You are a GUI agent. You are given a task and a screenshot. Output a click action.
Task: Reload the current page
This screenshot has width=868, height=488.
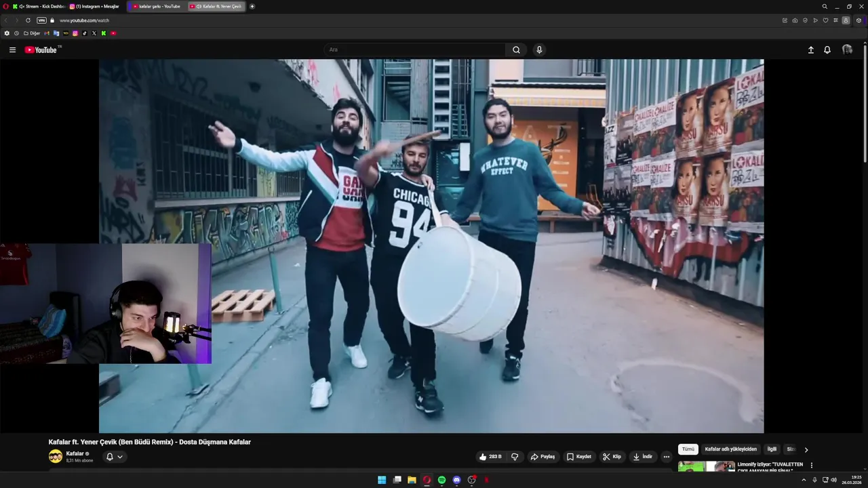pyautogui.click(x=28, y=20)
